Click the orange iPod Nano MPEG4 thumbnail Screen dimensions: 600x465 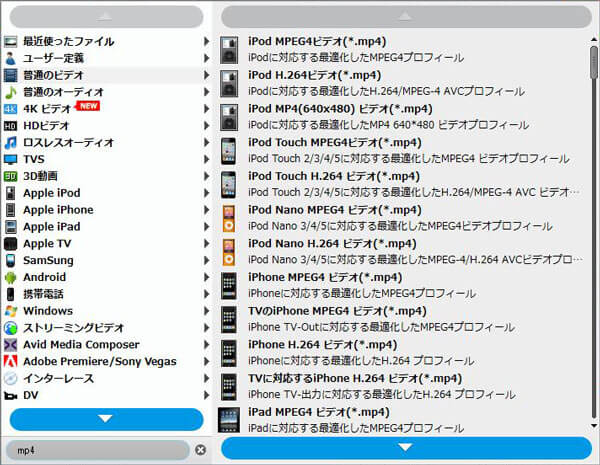point(229,218)
